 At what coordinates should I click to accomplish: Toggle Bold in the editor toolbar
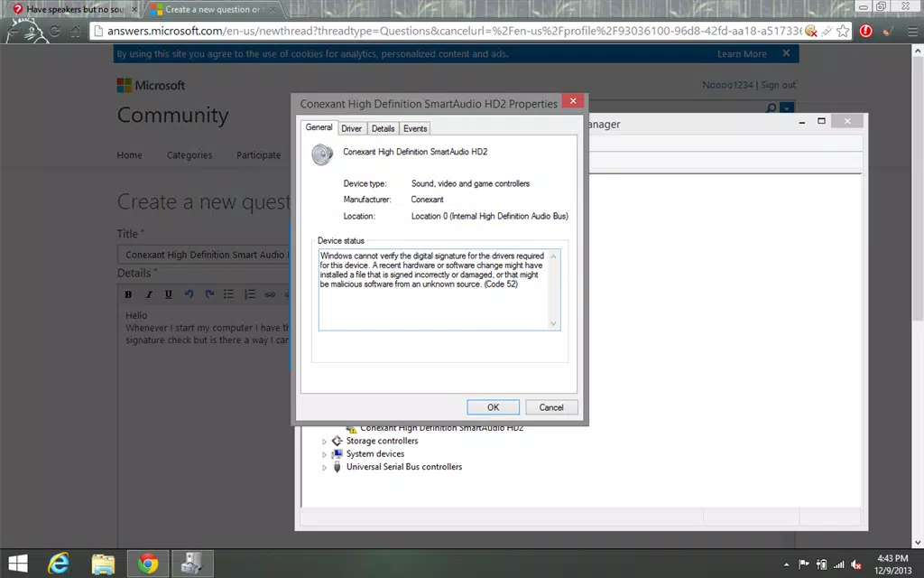pyautogui.click(x=128, y=294)
